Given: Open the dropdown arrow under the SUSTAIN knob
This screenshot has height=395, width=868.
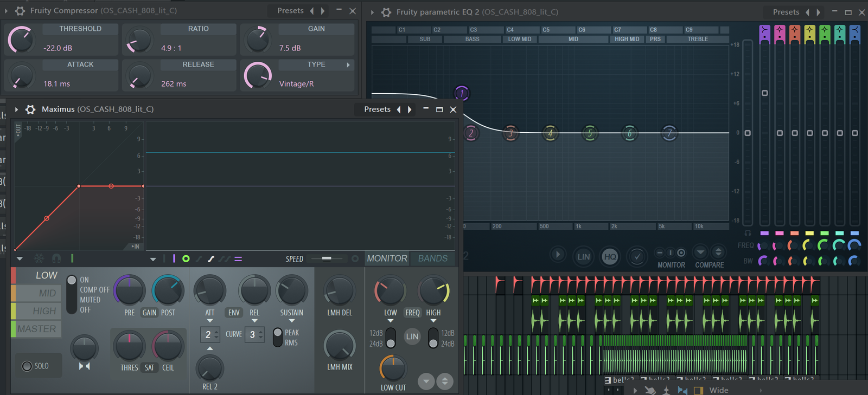Looking at the screenshot, I should [x=292, y=321].
